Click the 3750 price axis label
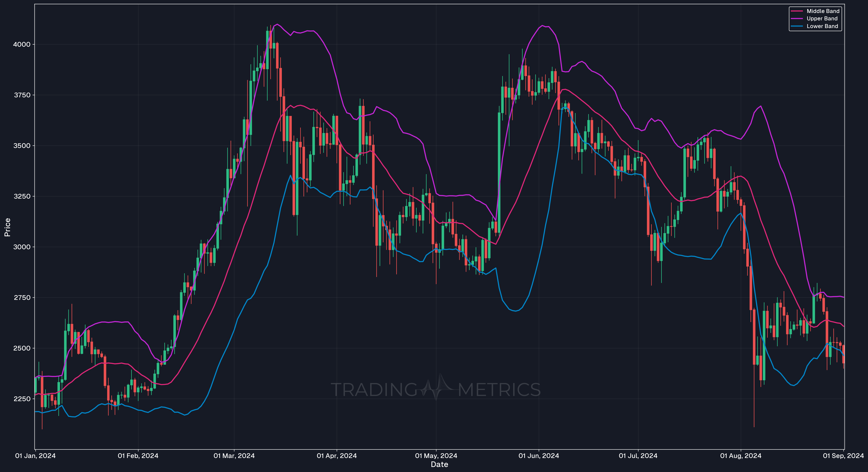The height and width of the screenshot is (472, 868). (22, 95)
